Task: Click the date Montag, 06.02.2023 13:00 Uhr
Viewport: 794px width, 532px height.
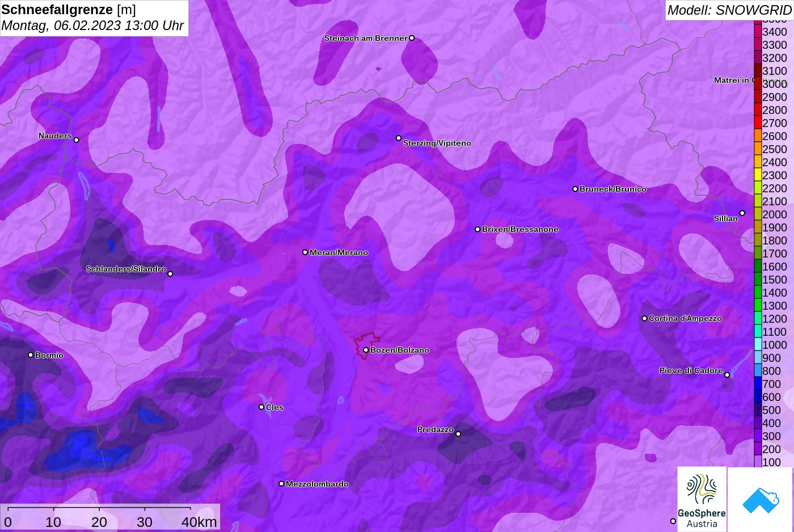Action: [x=92, y=26]
